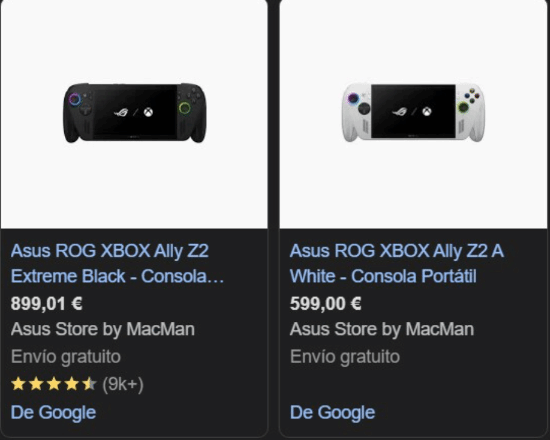Click the Xbox logo on the black console screen

click(x=148, y=113)
